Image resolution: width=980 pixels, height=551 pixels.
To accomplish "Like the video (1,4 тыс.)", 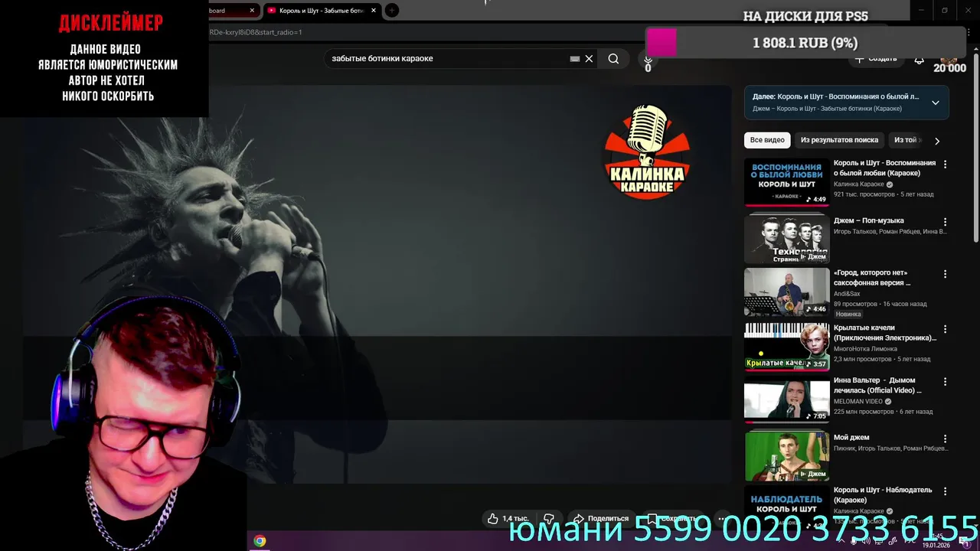I will point(508,518).
